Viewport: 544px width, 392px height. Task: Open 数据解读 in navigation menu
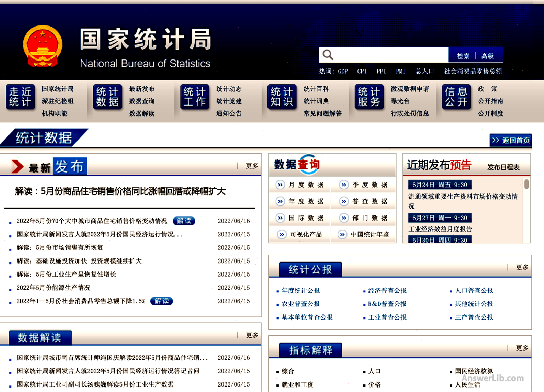click(x=142, y=113)
